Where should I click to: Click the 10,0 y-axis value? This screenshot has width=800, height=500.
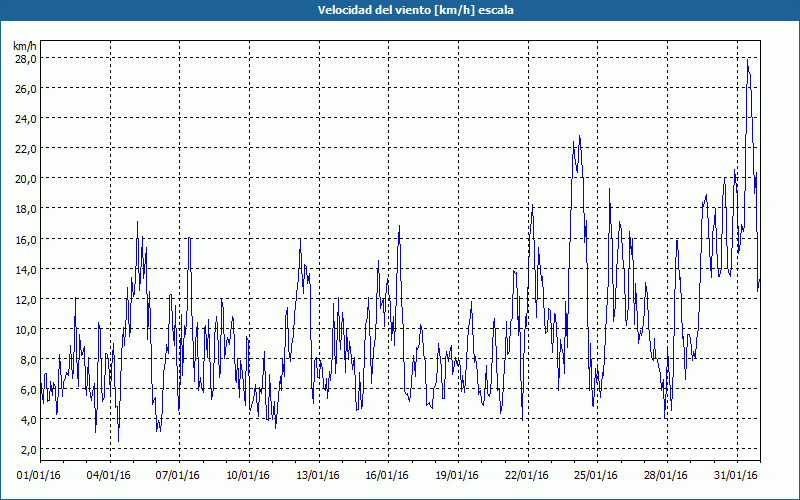[x=26, y=330]
